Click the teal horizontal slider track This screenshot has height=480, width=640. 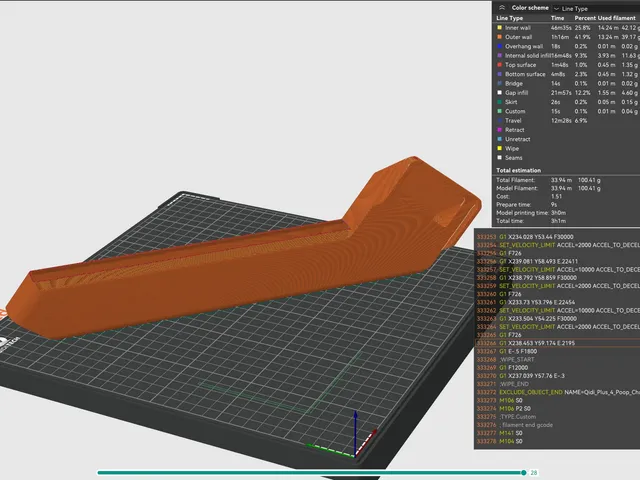[310, 473]
